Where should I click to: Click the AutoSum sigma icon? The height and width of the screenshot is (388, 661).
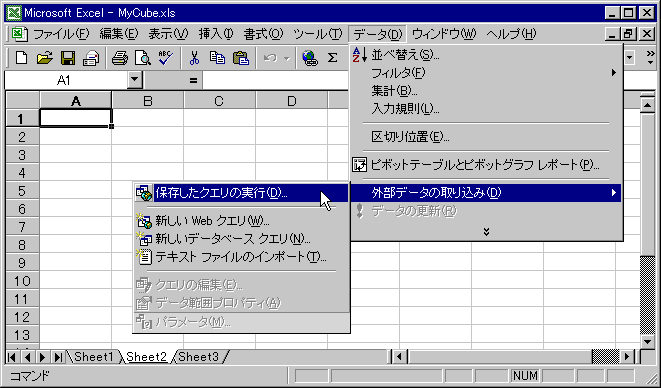click(x=333, y=58)
